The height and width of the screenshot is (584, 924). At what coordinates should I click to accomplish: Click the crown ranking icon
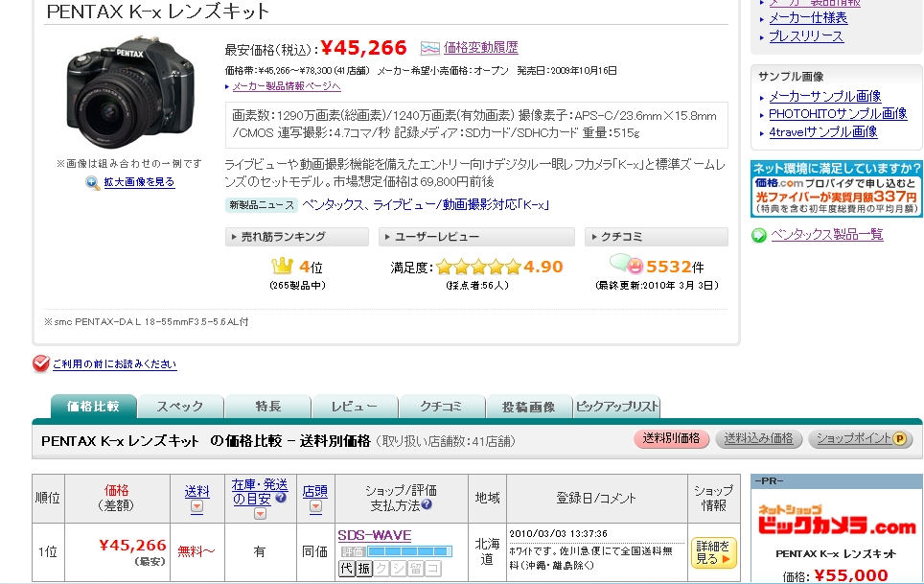tap(282, 267)
